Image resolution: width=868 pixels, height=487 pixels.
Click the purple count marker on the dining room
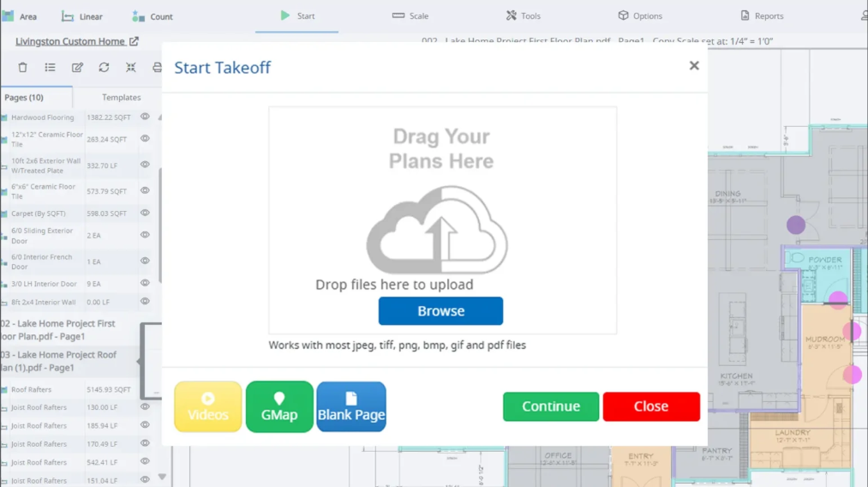pyautogui.click(x=796, y=225)
